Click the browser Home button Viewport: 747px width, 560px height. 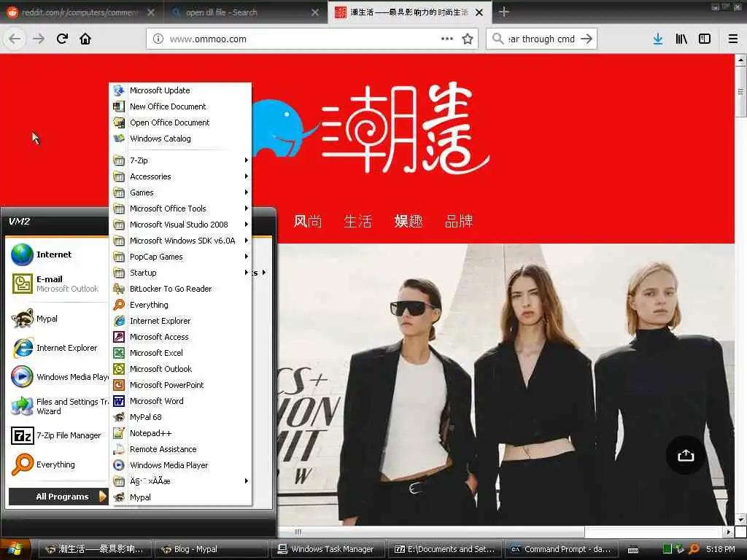85,39
